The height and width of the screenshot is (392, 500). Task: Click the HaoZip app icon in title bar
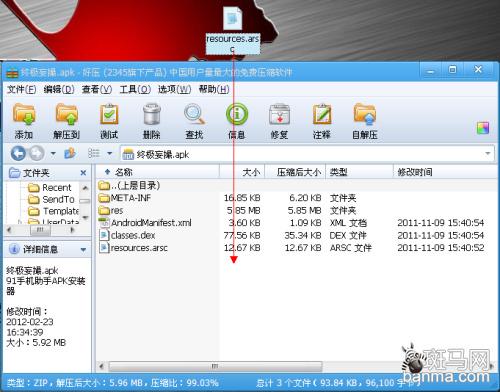[12, 72]
